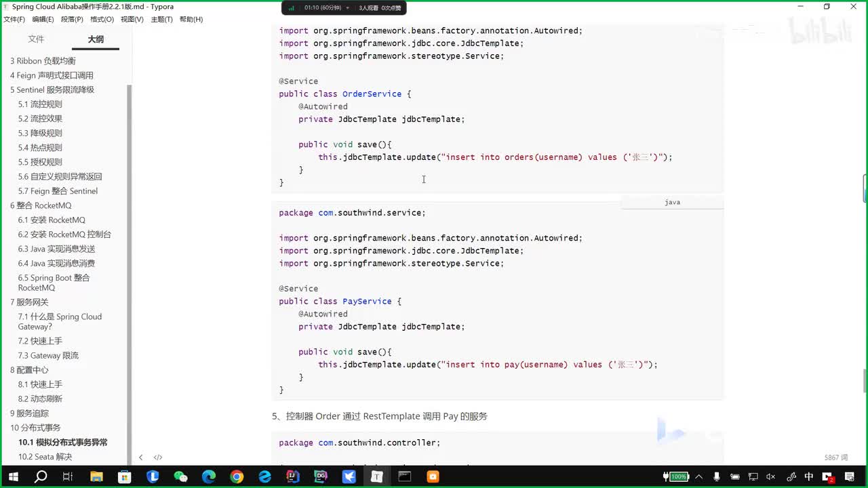Viewport: 868px width, 488px height.
Task: Go to 3 Ribbon 负载均衡 heading
Action: pos(43,61)
